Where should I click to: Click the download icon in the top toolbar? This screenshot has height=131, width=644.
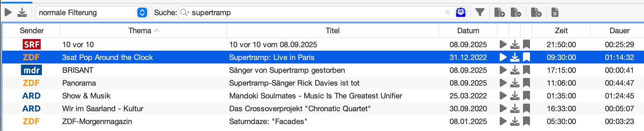tap(22, 13)
